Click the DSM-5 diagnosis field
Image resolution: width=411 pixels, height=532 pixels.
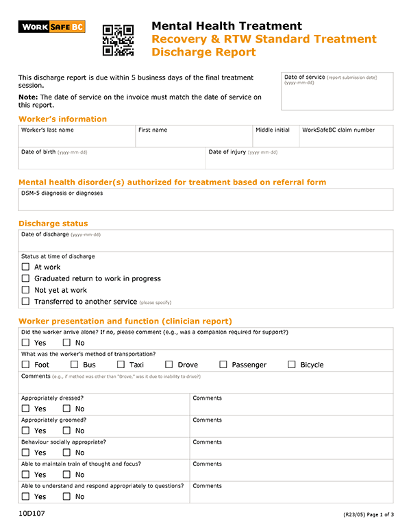coord(206,199)
